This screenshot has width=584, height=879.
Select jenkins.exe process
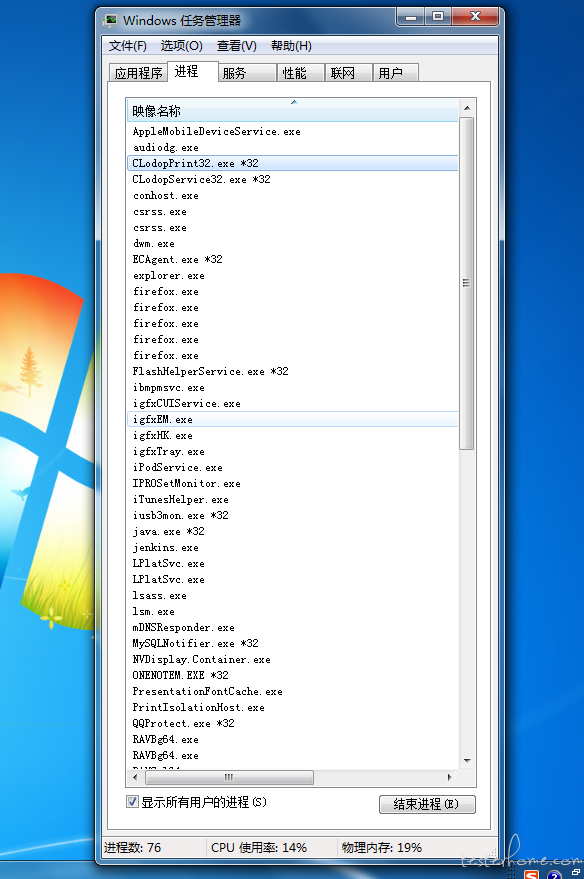[x=292, y=547]
